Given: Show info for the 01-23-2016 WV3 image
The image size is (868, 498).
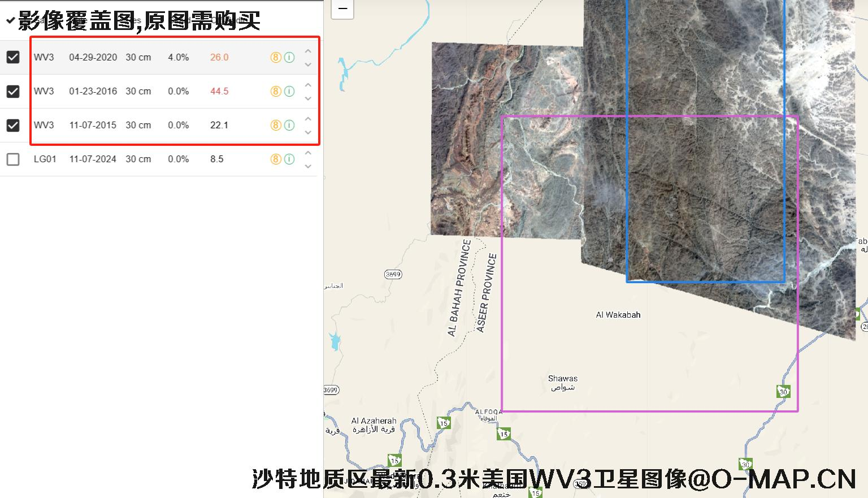Looking at the screenshot, I should (x=289, y=92).
